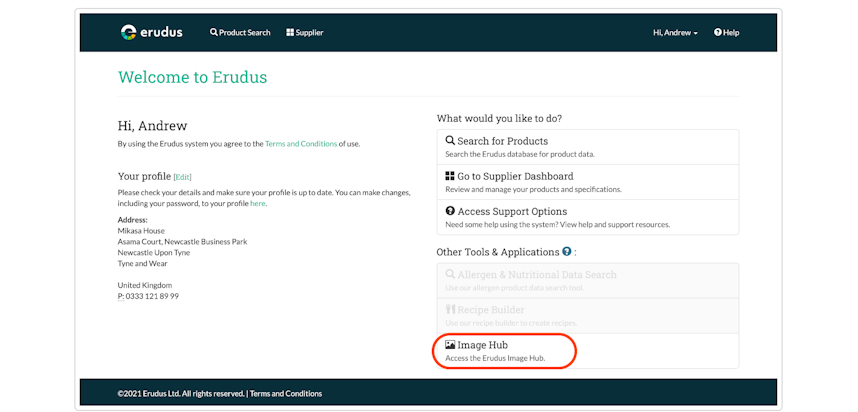The width and height of the screenshot is (858, 412).
Task: Click the grid icon next to Go to Supplier Dashboard
Action: click(450, 176)
